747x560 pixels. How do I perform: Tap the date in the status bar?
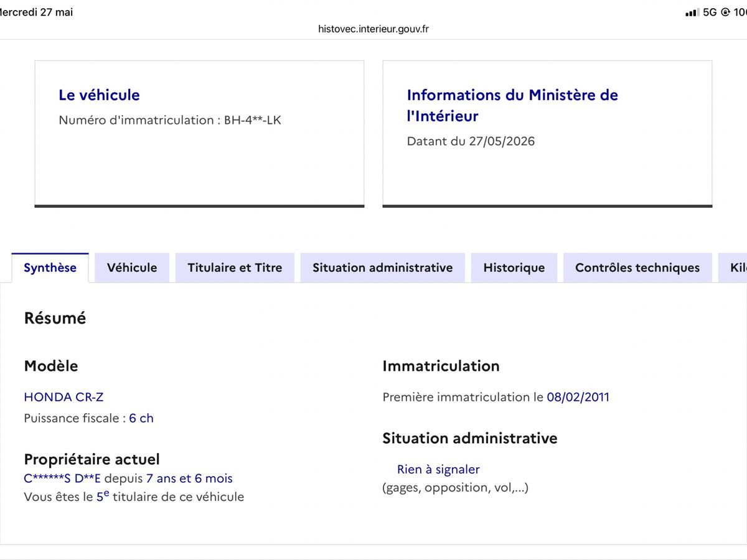click(x=36, y=12)
